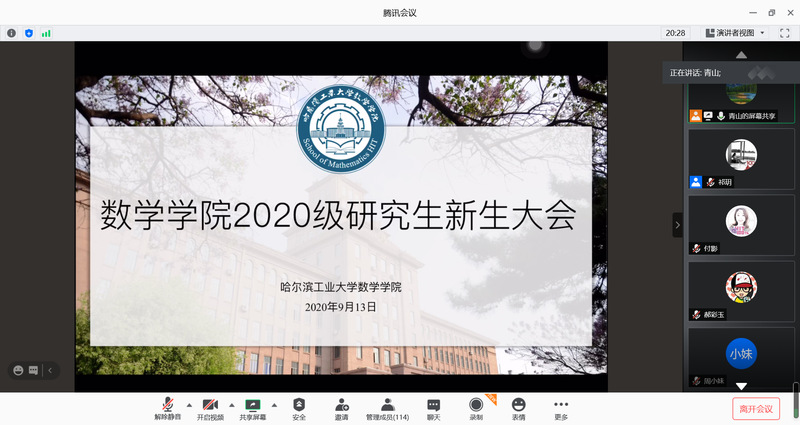Open the 安全 security options

click(299, 408)
